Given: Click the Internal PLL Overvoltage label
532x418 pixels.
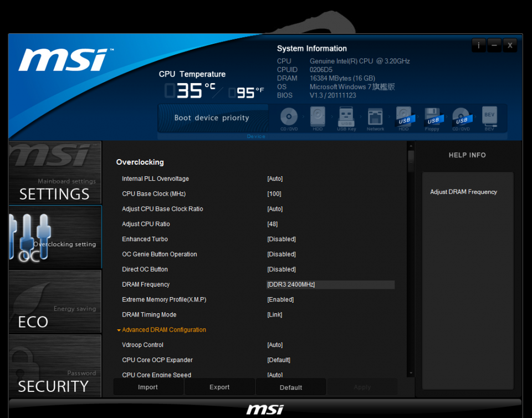Looking at the screenshot, I should [x=155, y=179].
